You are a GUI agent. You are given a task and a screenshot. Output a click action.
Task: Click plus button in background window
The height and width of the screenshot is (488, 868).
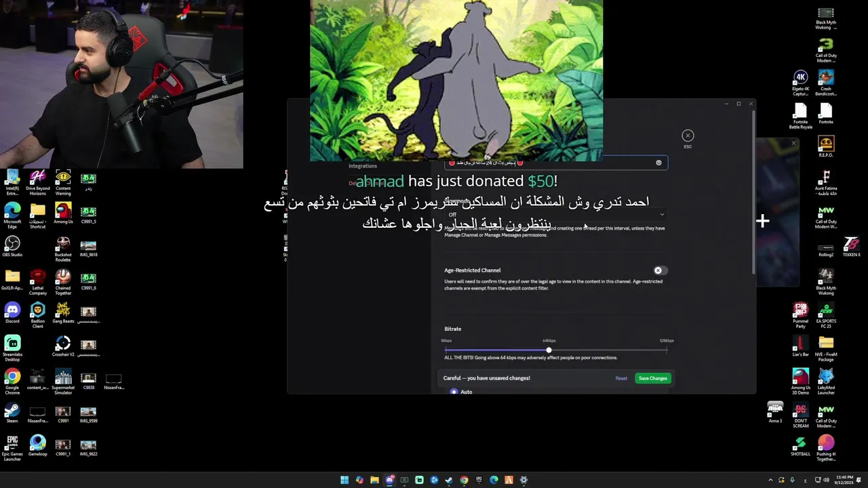click(763, 221)
